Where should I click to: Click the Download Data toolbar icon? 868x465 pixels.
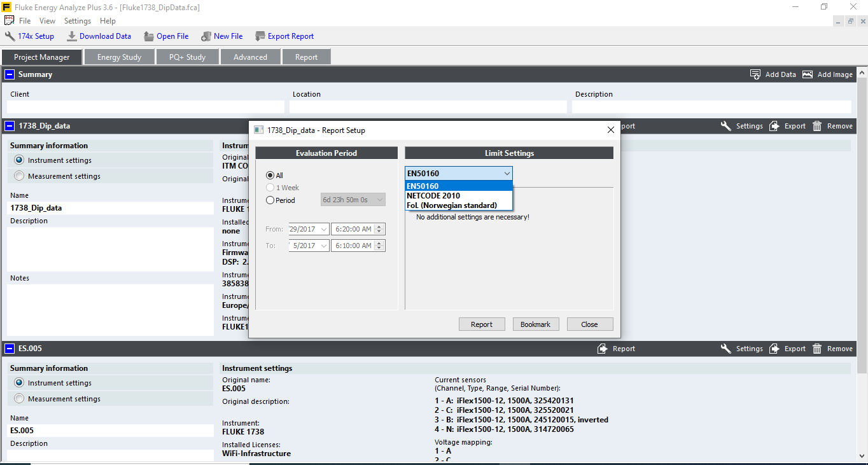click(x=72, y=36)
